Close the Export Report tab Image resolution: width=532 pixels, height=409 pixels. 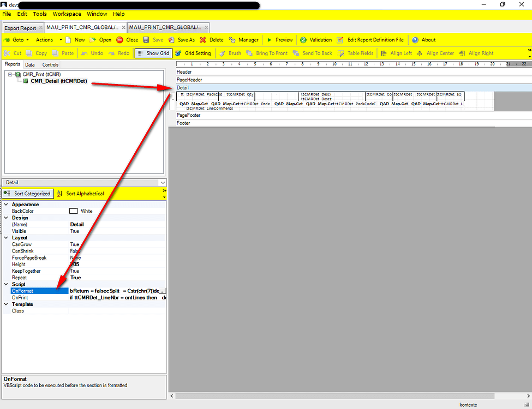tap(41, 28)
